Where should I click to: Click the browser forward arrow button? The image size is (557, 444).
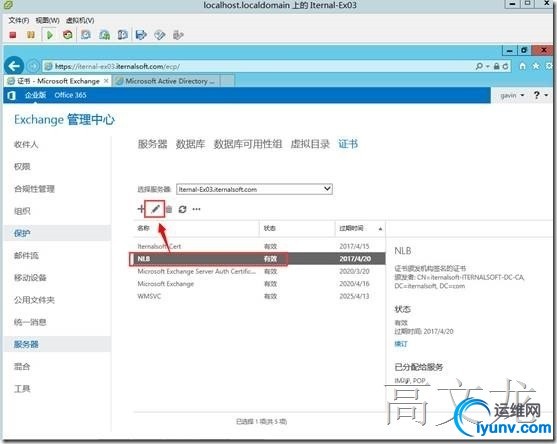tap(33, 66)
